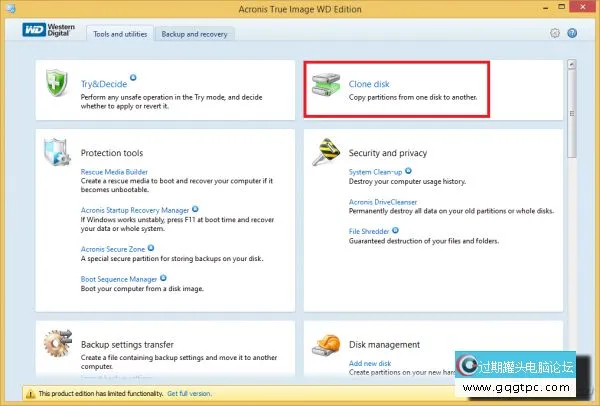600x406 pixels.
Task: Select the Tools and utilities tab
Action: (x=120, y=34)
